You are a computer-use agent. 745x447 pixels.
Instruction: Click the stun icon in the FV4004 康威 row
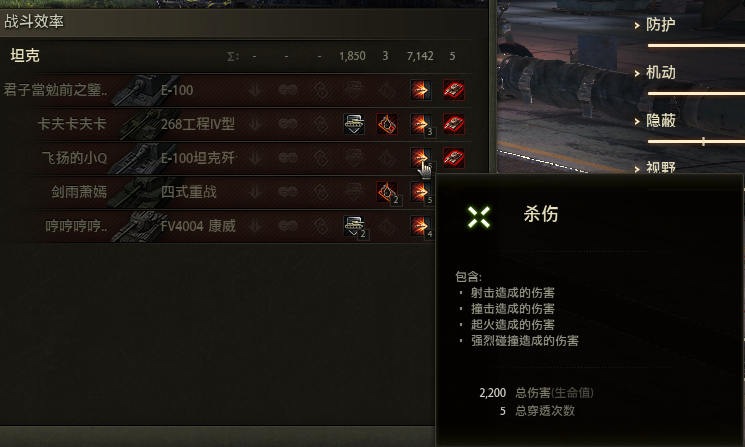point(354,226)
